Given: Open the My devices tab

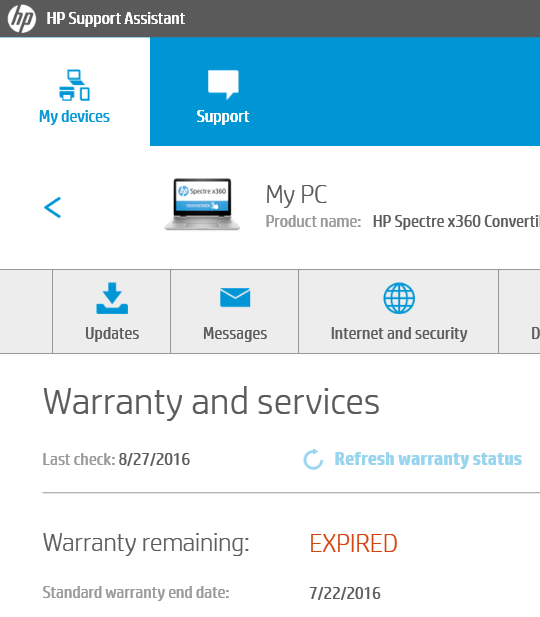Looking at the screenshot, I should (75, 92).
